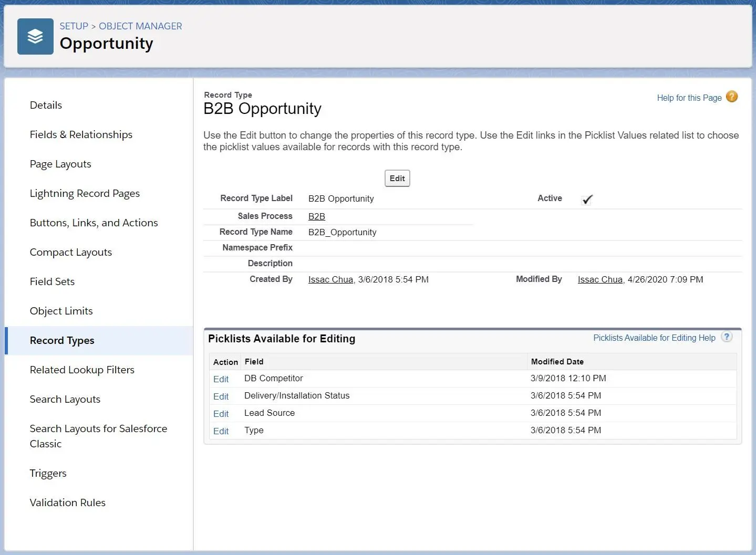Viewport: 756px width, 555px height.
Task: Open Search Layouts for Salesforce Classic
Action: coord(98,436)
